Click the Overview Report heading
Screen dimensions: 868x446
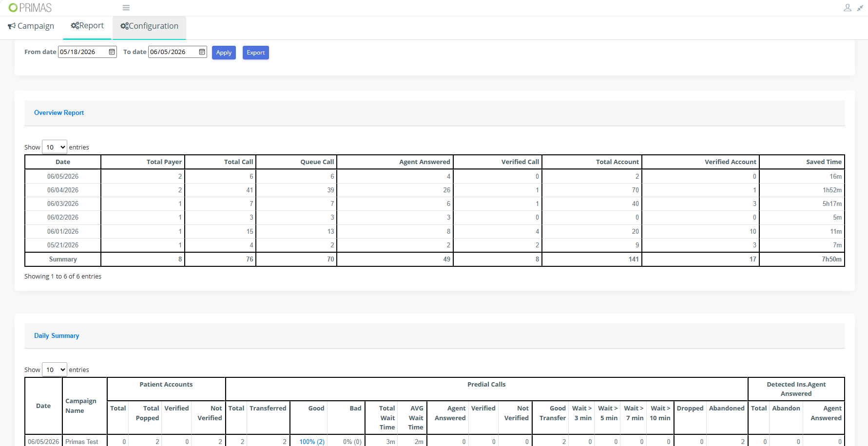point(59,112)
